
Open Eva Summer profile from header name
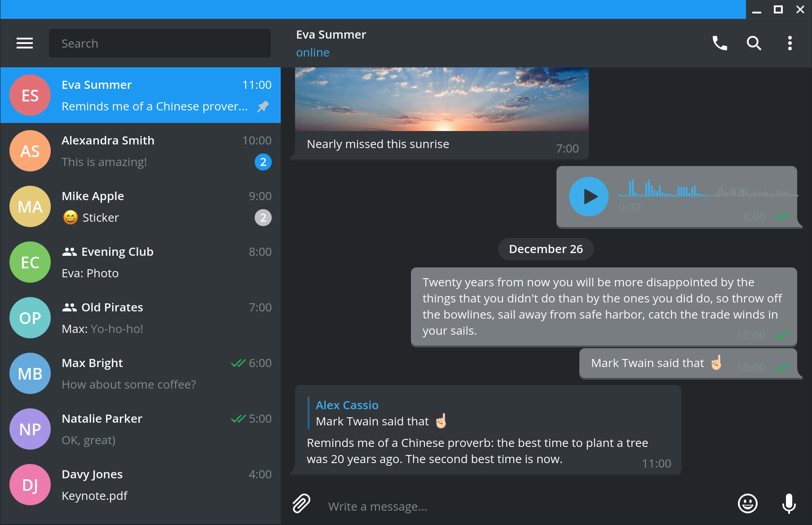(x=331, y=35)
